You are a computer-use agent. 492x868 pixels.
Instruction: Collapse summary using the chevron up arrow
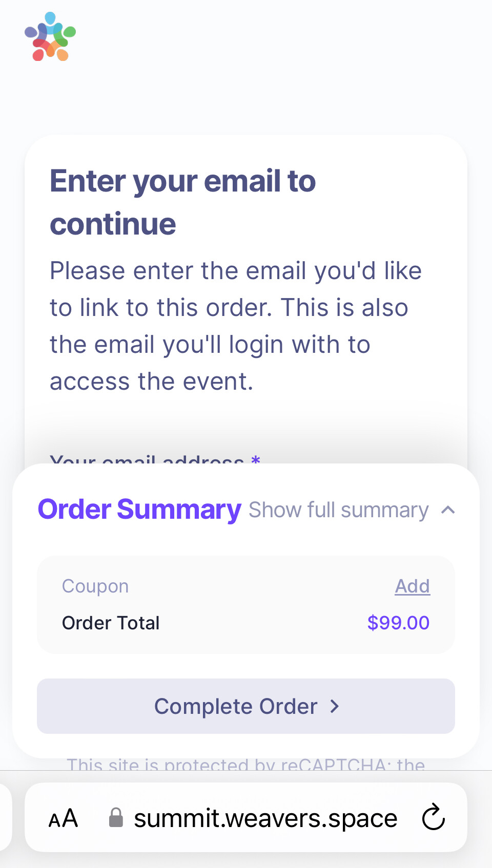[x=448, y=510]
